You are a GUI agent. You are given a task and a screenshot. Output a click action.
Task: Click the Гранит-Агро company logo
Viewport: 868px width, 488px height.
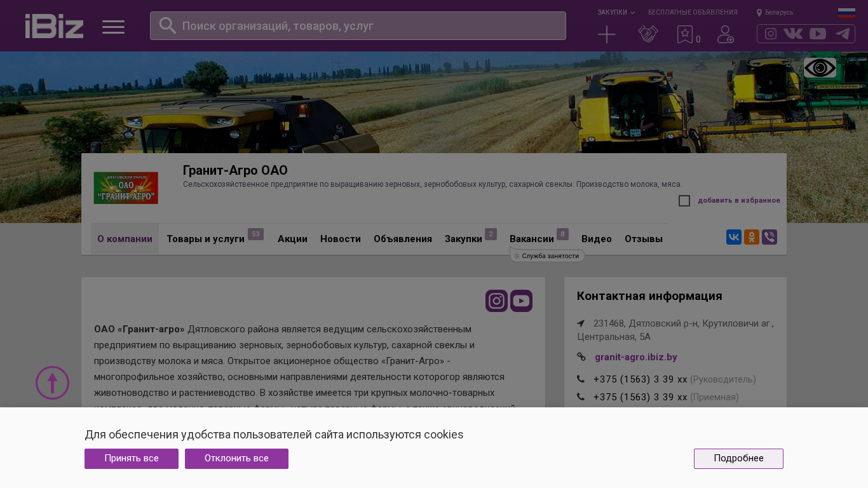[126, 187]
